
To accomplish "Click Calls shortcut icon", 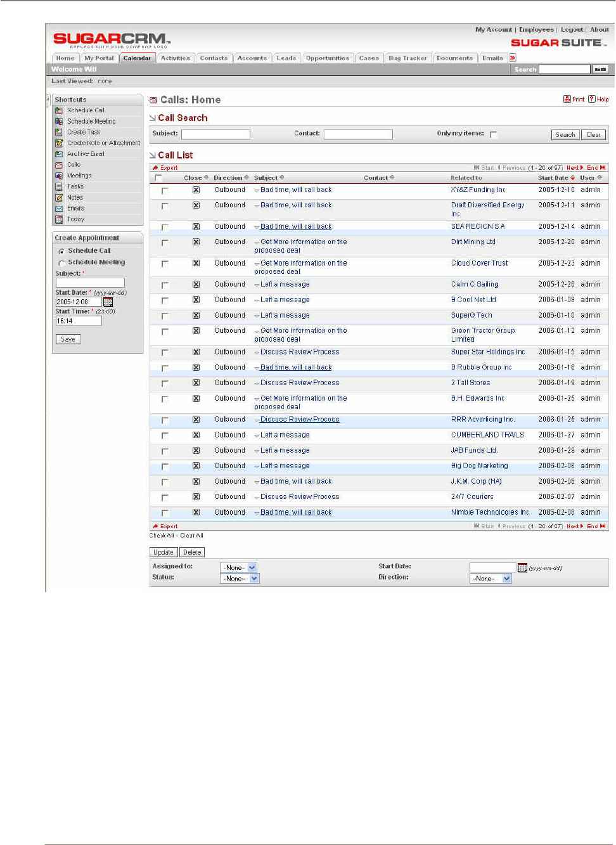I will [59, 165].
